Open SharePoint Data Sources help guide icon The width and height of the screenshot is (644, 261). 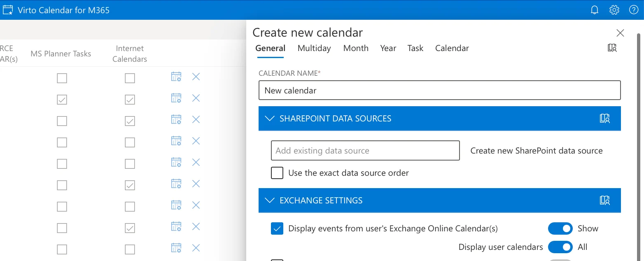pyautogui.click(x=605, y=119)
